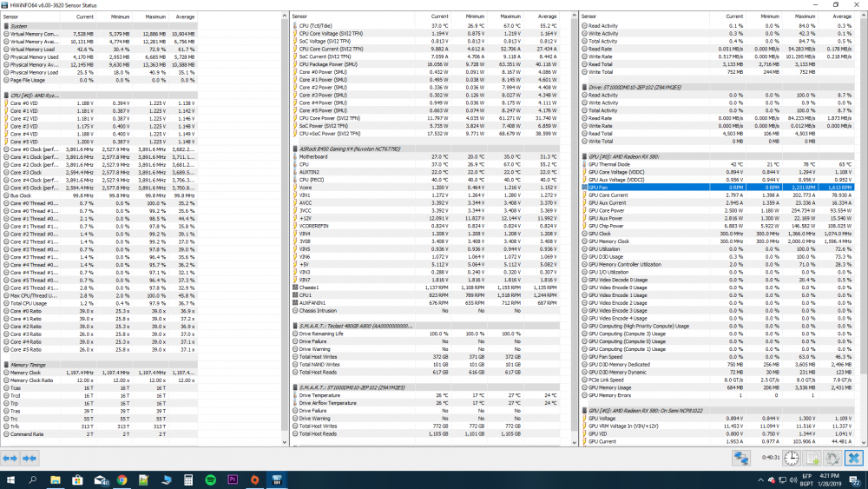
Task: Click GPU On Semi NCP81022 section header
Action: point(718,411)
